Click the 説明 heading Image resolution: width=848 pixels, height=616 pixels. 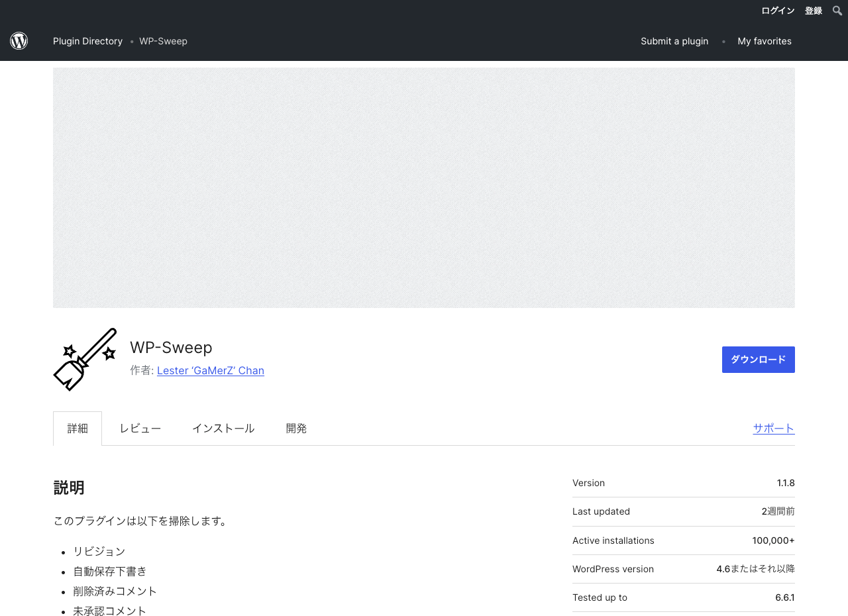69,488
